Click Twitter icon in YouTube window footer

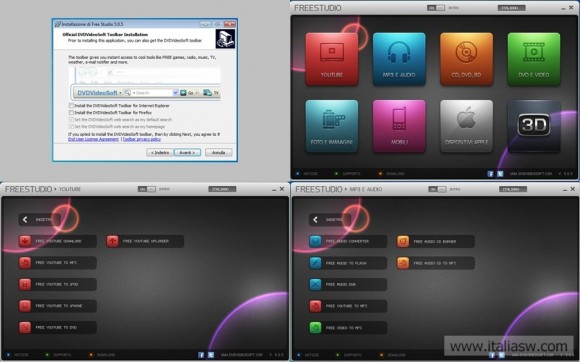coord(211,355)
